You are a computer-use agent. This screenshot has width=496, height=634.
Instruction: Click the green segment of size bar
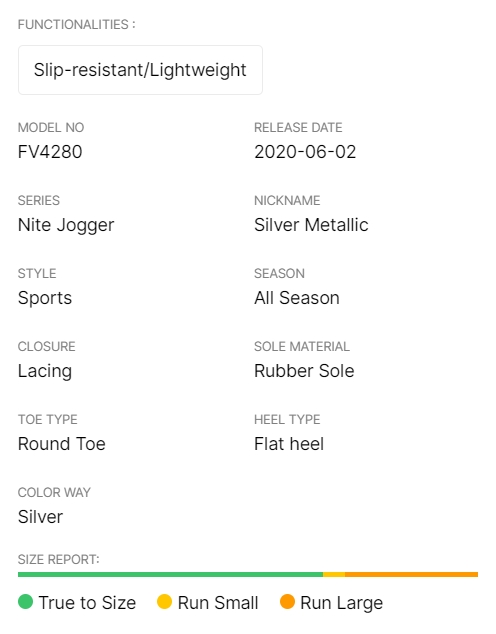click(170, 574)
